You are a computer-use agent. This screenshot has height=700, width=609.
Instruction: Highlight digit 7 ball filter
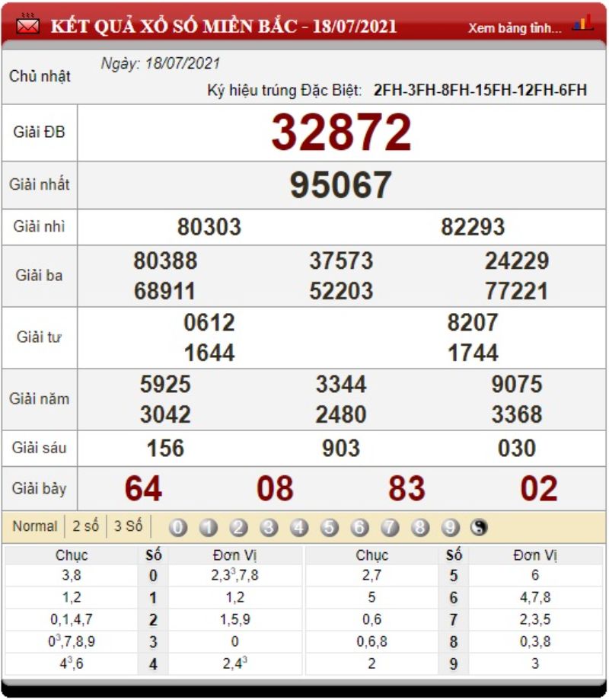click(390, 527)
